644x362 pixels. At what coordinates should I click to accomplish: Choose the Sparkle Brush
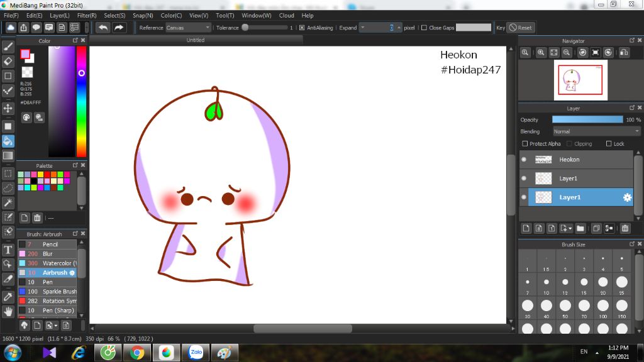pos(47,292)
